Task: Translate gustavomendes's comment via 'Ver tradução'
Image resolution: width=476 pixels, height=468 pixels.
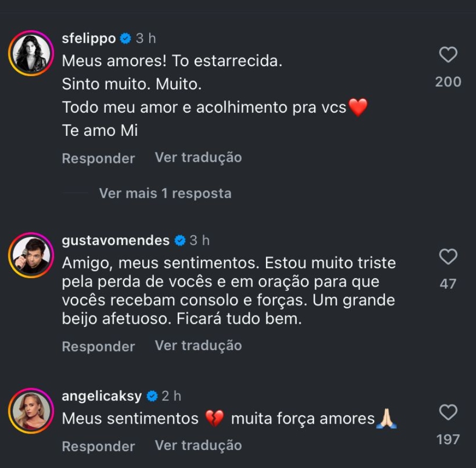Action: (198, 346)
